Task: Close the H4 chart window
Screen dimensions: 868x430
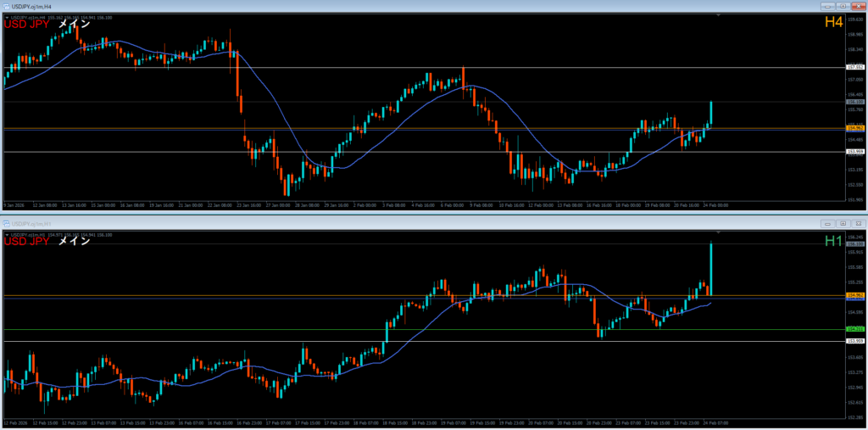Action: 857,6
